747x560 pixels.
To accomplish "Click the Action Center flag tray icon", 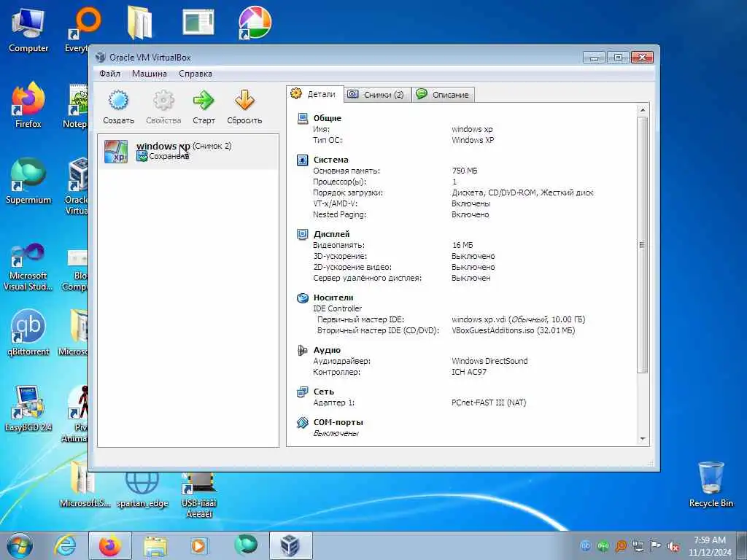I will 656,546.
